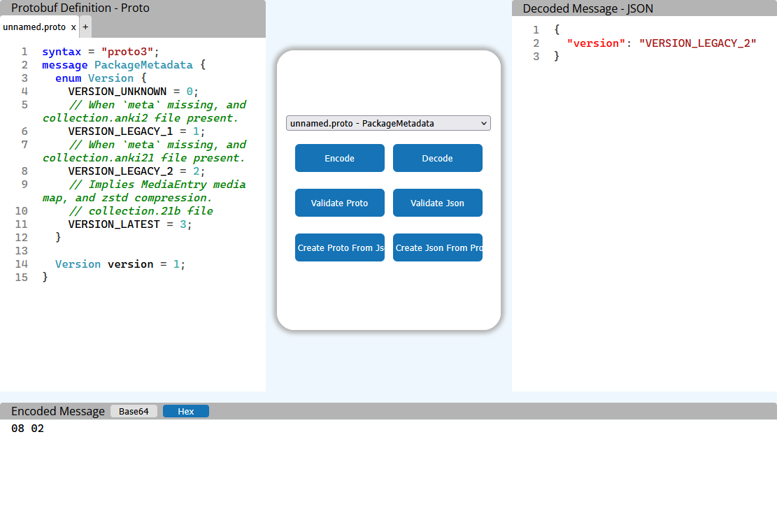Click the VERSION_LATEST = 3 line
The height and width of the screenshot is (532, 777).
point(130,224)
